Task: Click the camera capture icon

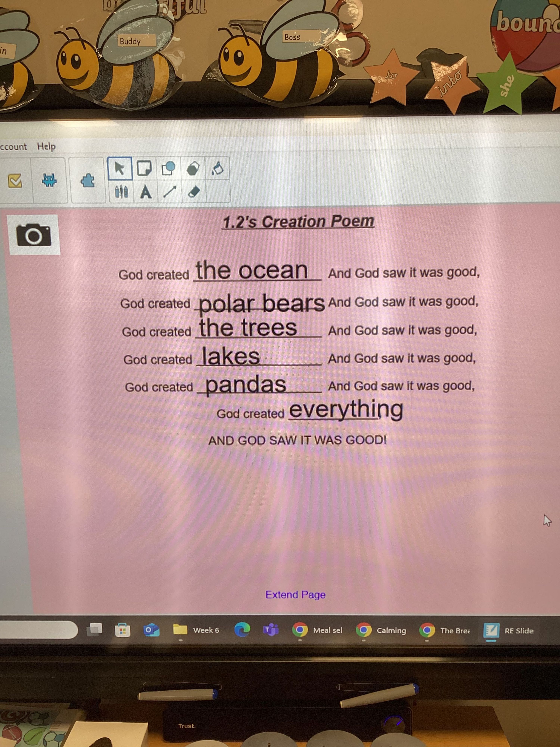Action: 34,235
